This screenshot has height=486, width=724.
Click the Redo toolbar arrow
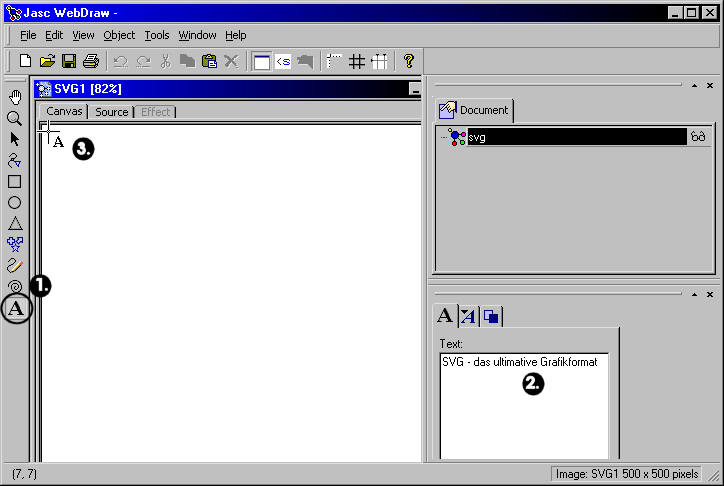pyautogui.click(x=143, y=61)
